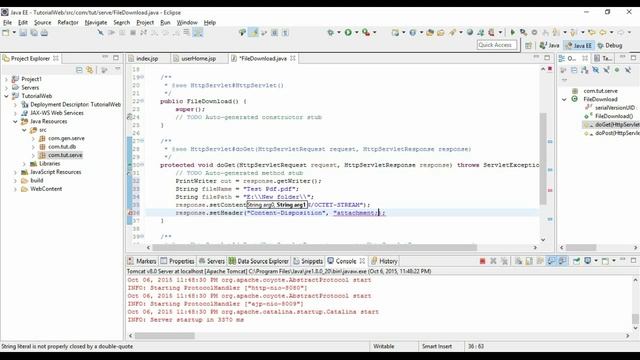Click the green Run button icon
The height and width of the screenshot is (360, 640).
tap(348, 33)
